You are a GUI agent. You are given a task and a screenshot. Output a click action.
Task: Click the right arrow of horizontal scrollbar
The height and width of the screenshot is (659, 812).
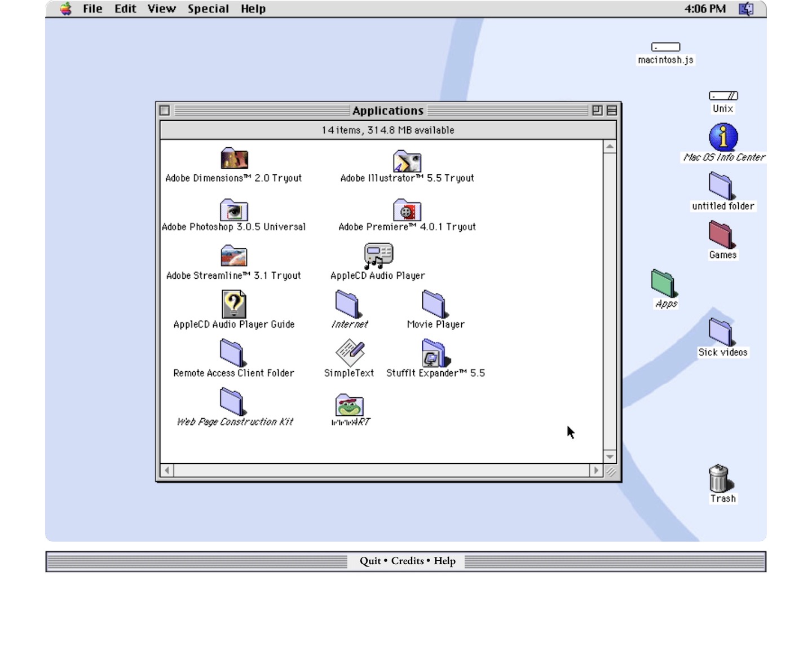coord(596,470)
